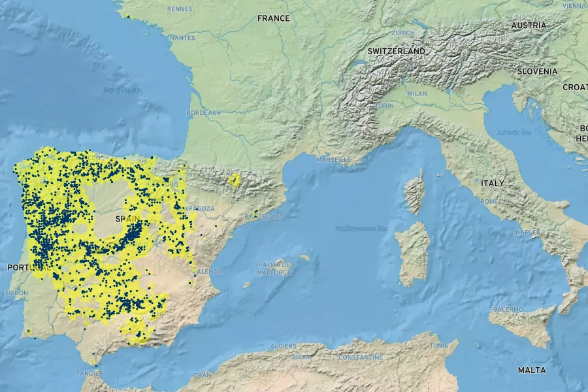Click the NANTES city label

click(182, 38)
